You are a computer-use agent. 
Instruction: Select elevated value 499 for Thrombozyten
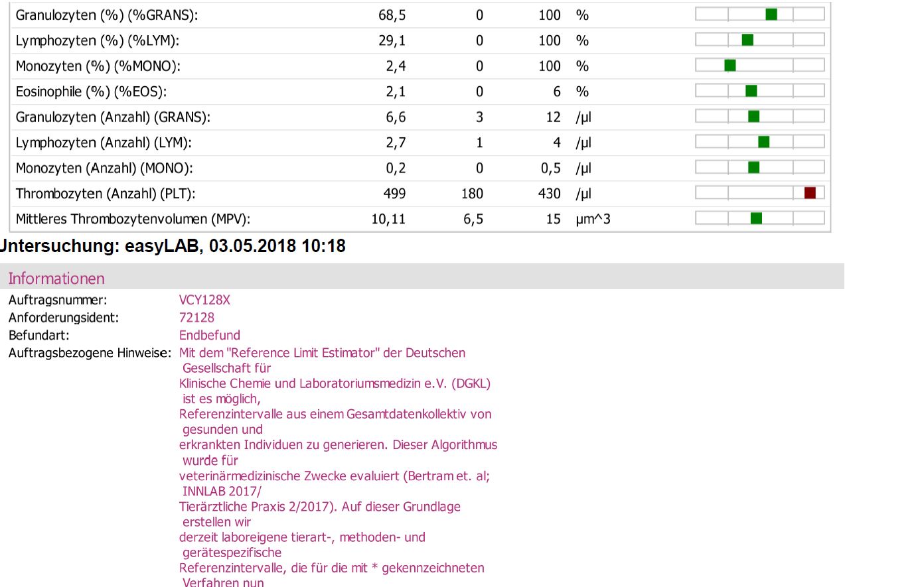pos(394,194)
